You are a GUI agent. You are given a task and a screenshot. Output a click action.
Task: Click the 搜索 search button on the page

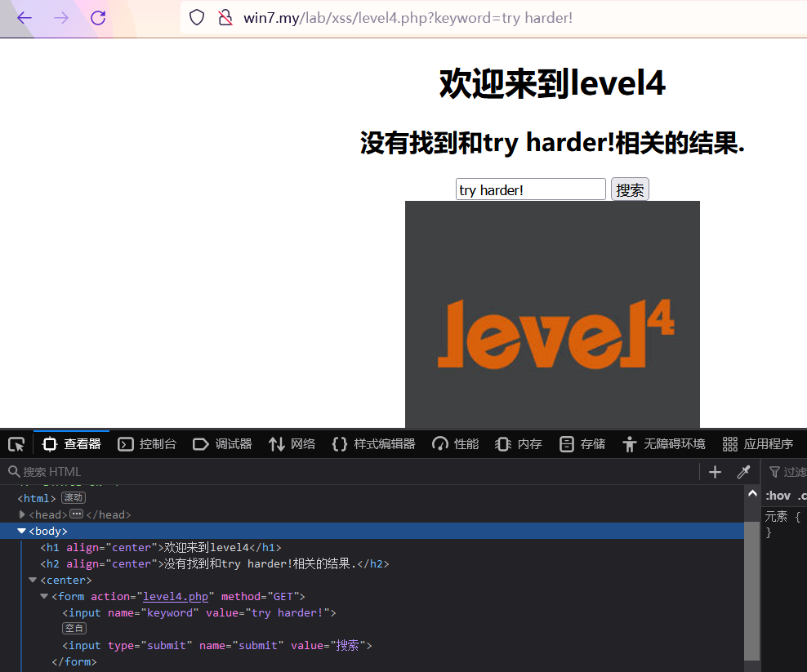(x=630, y=189)
